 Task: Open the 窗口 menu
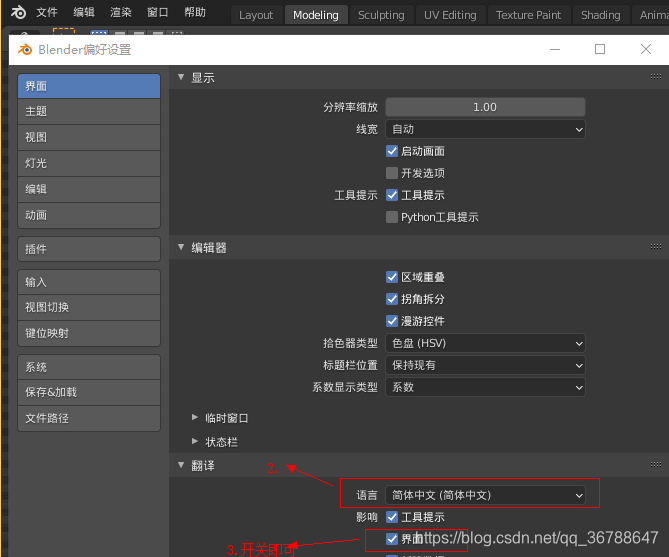[157, 12]
